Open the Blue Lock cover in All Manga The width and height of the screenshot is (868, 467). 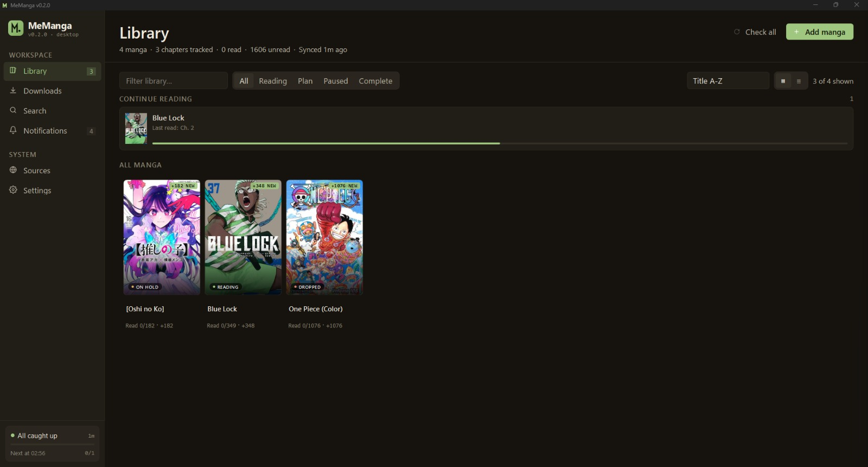243,237
